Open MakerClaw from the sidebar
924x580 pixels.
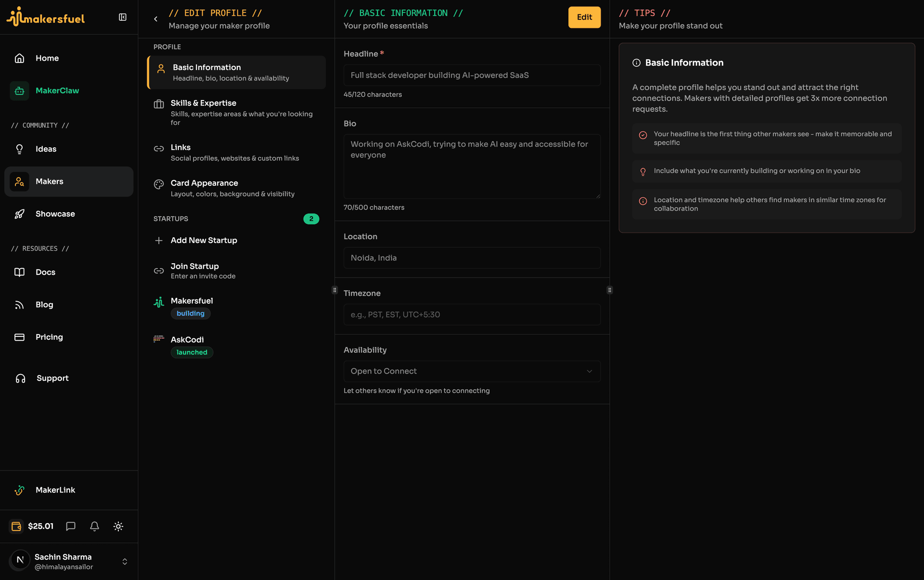(x=69, y=90)
